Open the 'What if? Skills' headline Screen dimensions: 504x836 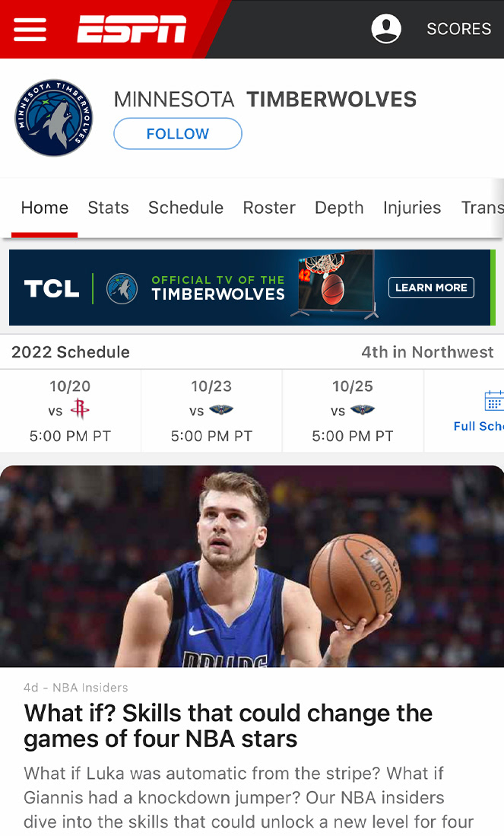coord(228,726)
